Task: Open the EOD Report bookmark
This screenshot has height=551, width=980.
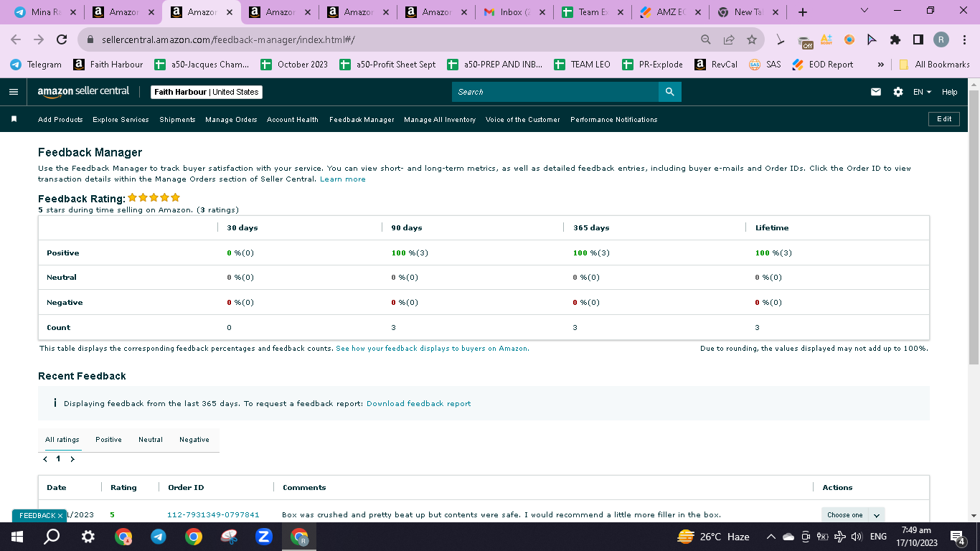Action: pyautogui.click(x=822, y=65)
